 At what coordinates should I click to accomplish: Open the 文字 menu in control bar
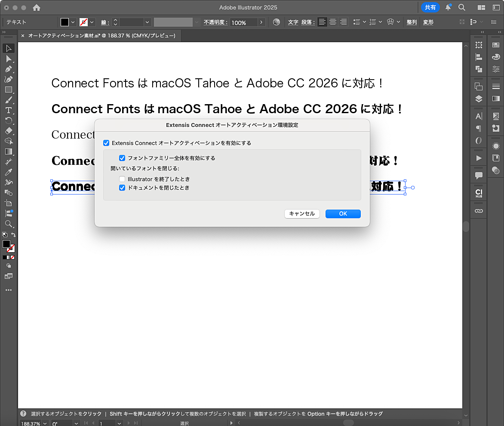(293, 22)
